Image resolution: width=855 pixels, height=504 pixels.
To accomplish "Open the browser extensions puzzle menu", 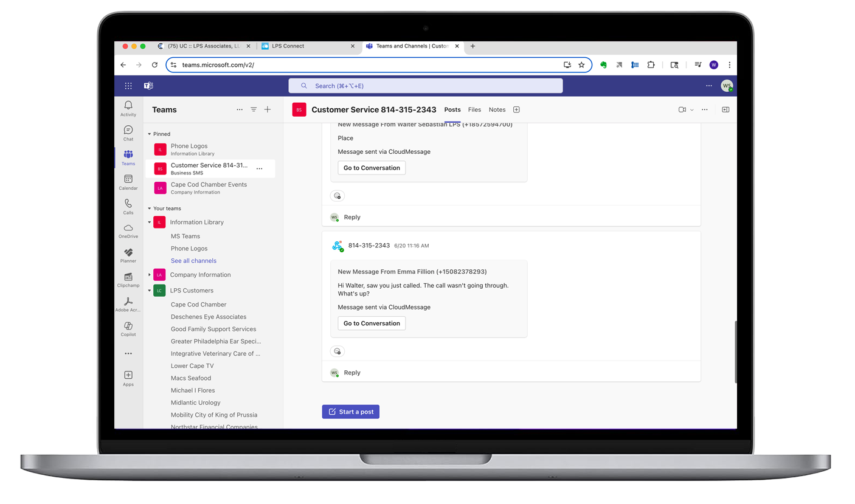I will click(x=651, y=65).
